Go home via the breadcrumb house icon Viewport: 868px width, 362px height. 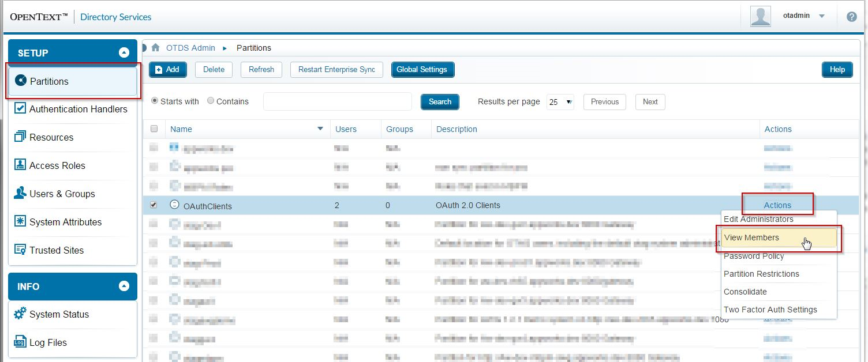click(x=155, y=48)
